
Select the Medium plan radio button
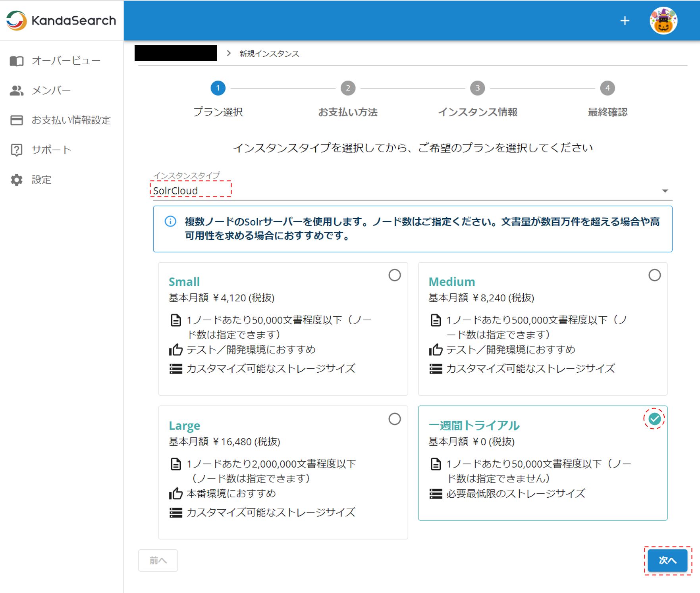654,275
